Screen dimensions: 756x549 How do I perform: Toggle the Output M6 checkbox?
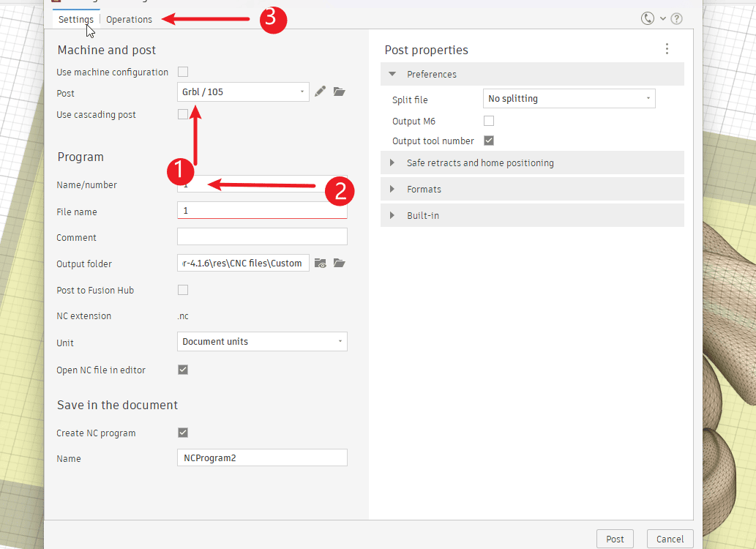click(x=489, y=121)
